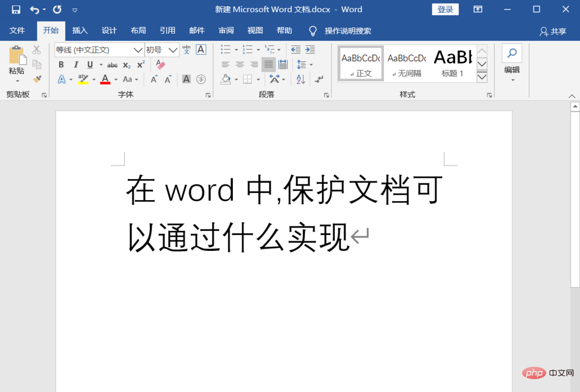This screenshot has height=392, width=580.
Task: Toggle subscript x₂ formatting
Action: pyautogui.click(x=127, y=65)
